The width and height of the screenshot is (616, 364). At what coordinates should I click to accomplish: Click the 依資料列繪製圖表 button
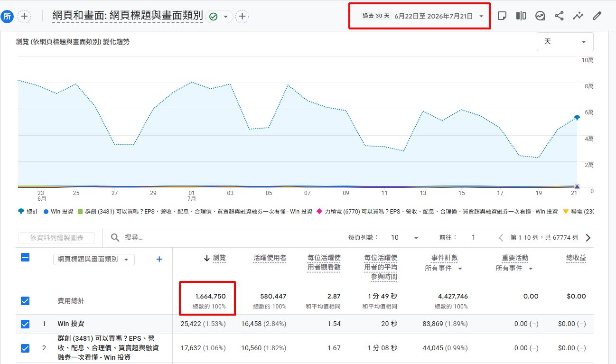pos(56,237)
